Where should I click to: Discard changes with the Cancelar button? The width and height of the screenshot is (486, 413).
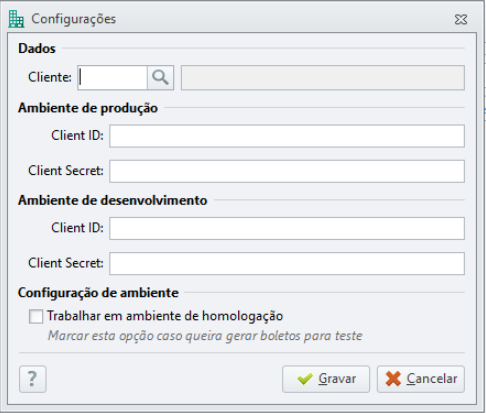point(421,379)
